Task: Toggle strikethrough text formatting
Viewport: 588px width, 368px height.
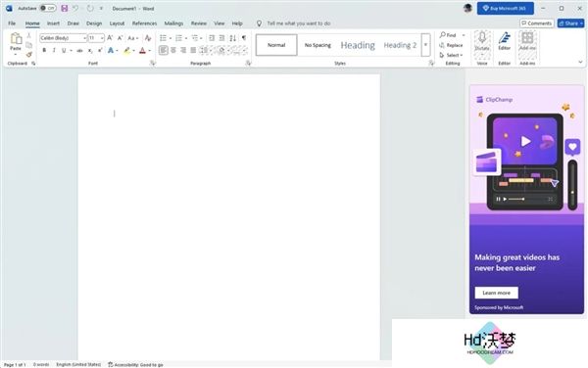Action: click(79, 50)
